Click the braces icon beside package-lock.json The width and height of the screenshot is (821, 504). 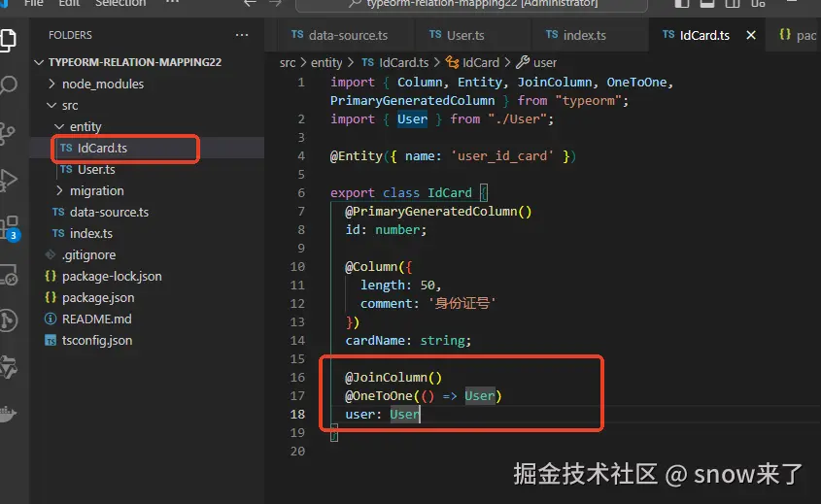(51, 276)
